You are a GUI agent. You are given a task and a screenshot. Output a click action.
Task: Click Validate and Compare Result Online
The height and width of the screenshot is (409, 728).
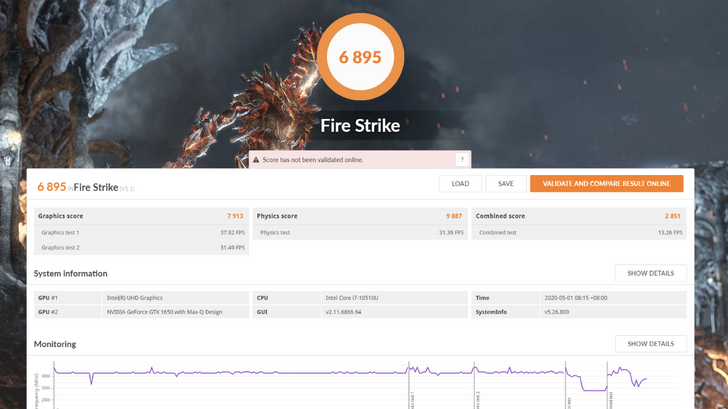click(606, 184)
